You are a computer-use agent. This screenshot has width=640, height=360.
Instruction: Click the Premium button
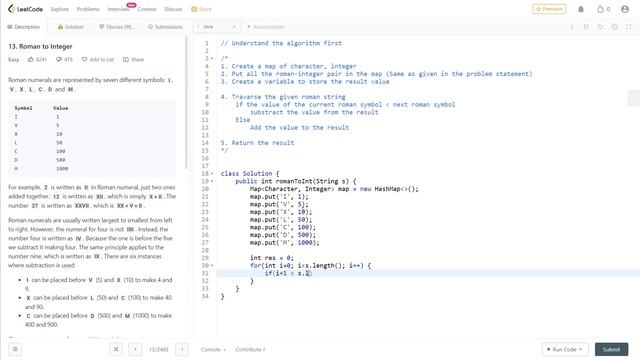[549, 9]
